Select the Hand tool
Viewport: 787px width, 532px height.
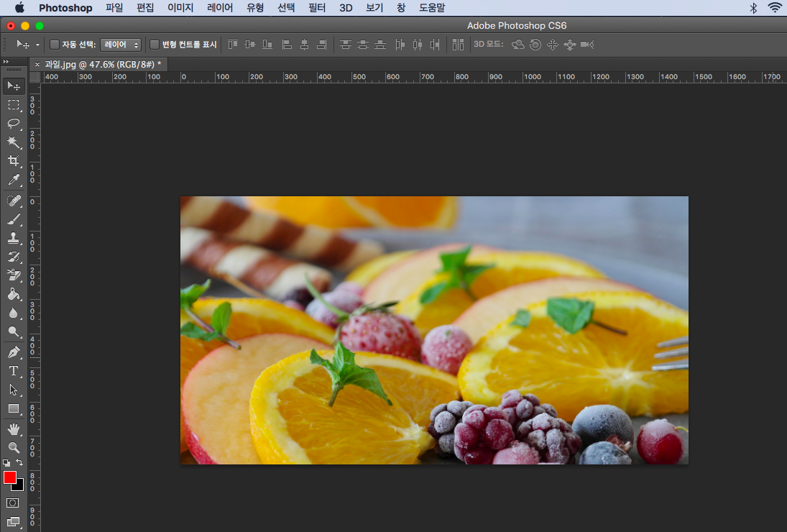14,429
